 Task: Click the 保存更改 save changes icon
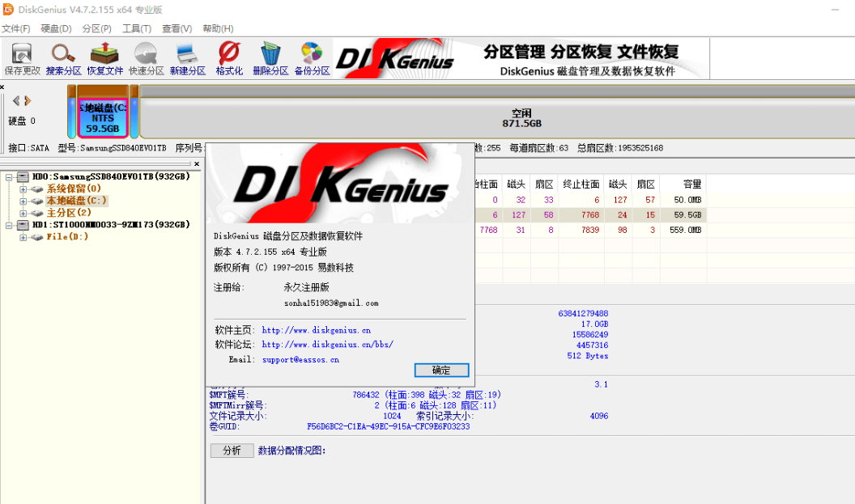[x=22, y=53]
